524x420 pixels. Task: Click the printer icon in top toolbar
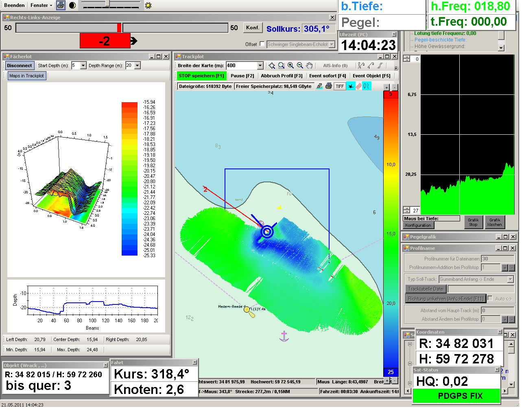click(x=61, y=5)
